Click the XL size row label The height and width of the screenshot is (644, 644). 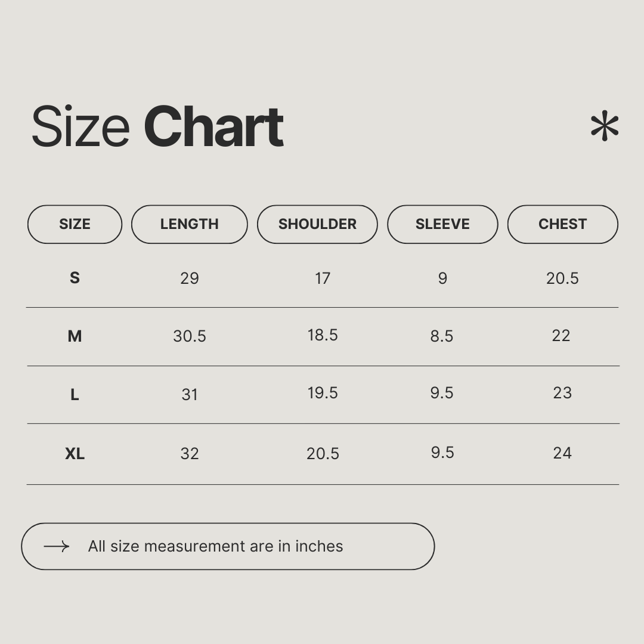[75, 454]
